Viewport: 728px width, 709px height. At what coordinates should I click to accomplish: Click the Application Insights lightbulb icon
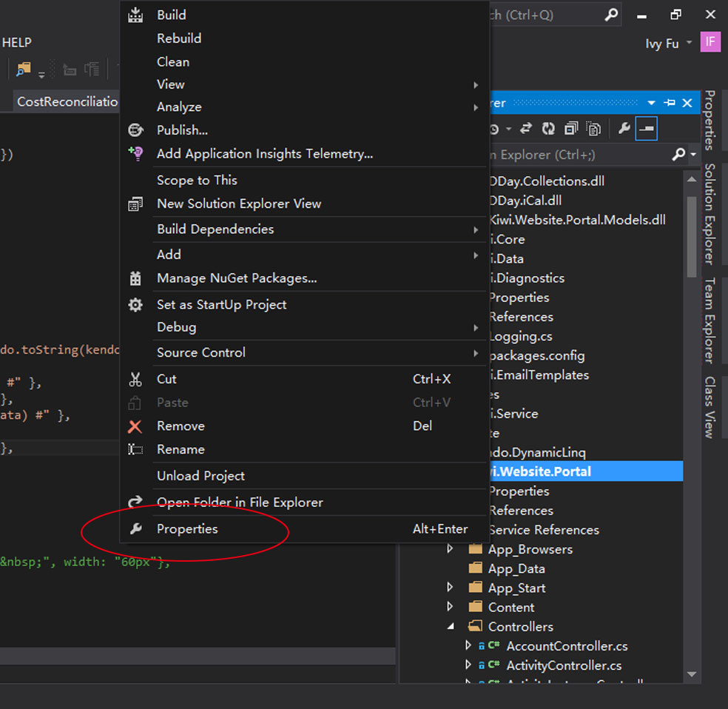135,153
